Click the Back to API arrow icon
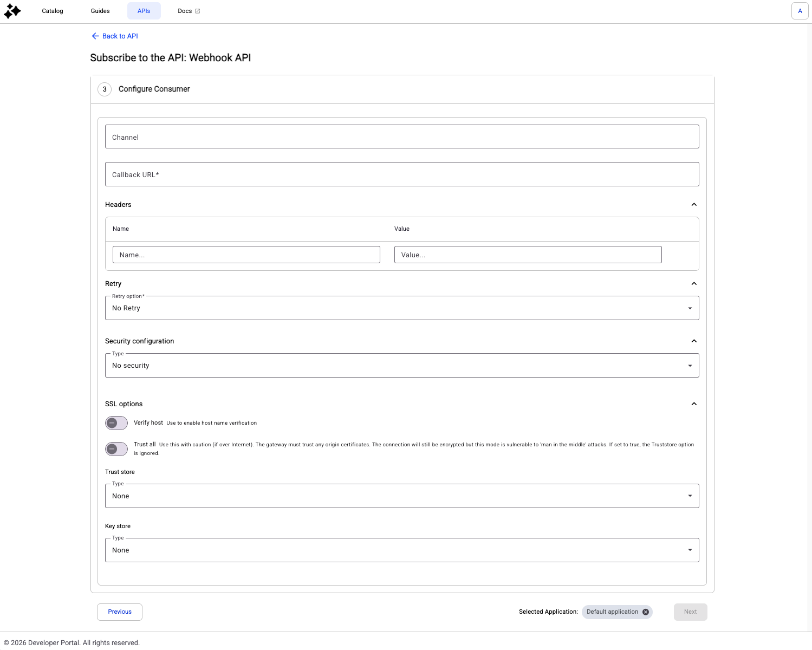The width and height of the screenshot is (812, 650). (95, 36)
